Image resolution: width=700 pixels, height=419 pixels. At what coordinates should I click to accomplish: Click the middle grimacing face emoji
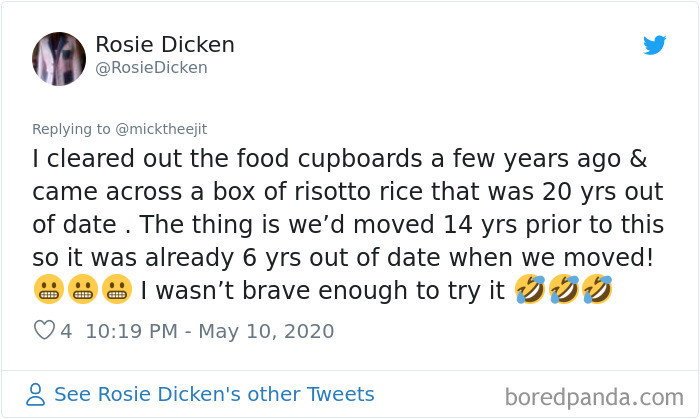click(x=82, y=291)
